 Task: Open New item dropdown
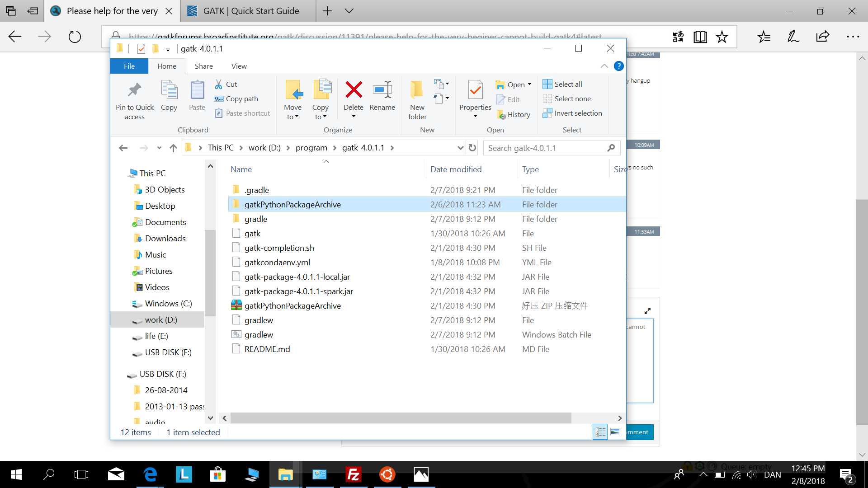[x=442, y=84]
